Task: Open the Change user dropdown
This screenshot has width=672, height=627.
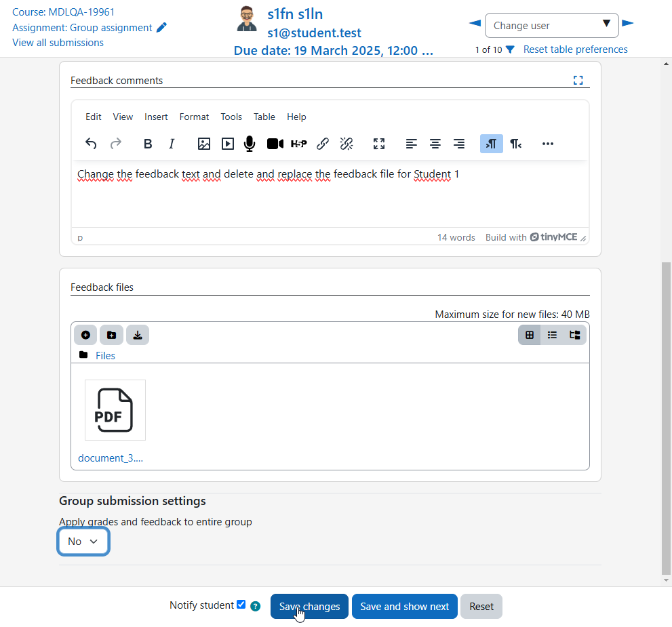Action: [x=551, y=26]
